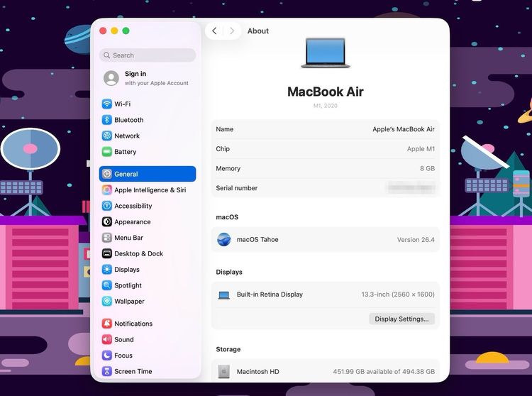The image size is (532, 396).
Task: Click the 13.3-inch (2560 × 1600) text
Action: (x=398, y=295)
